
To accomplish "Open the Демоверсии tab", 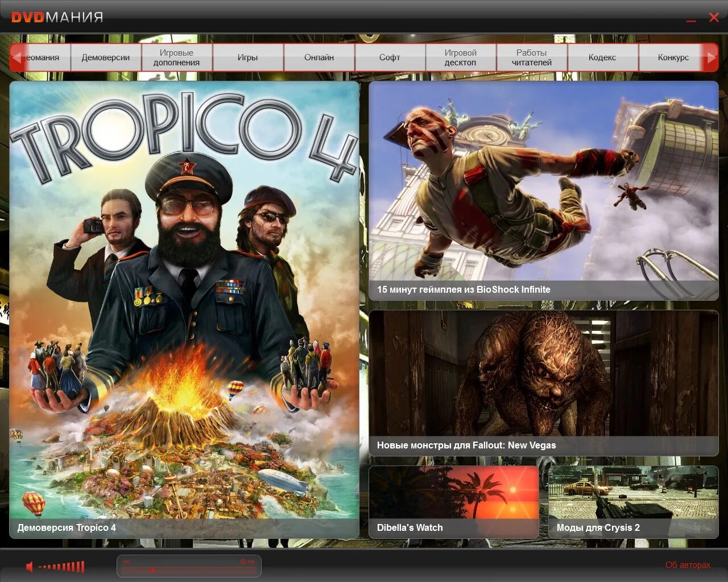I will coord(106,57).
